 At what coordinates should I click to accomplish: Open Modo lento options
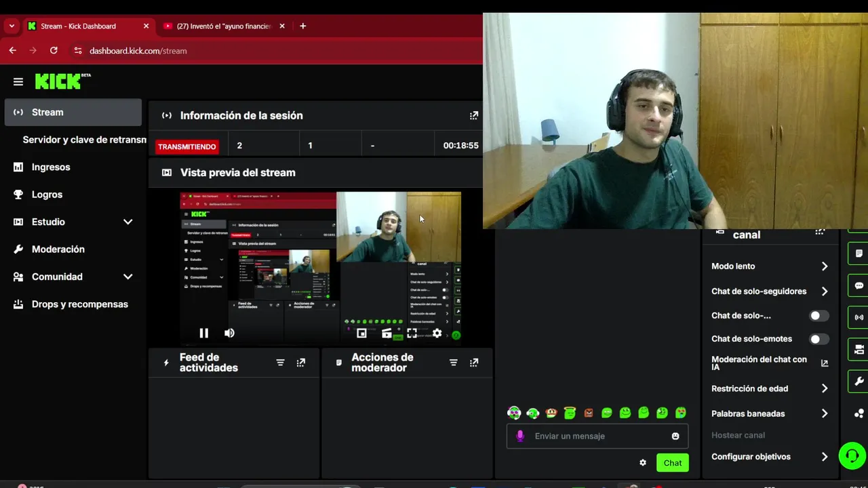[770, 266]
